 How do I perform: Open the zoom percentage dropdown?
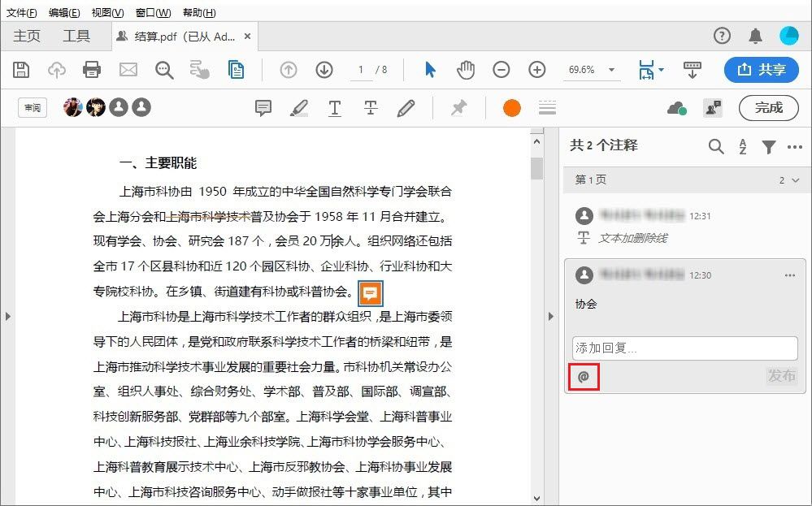[612, 70]
